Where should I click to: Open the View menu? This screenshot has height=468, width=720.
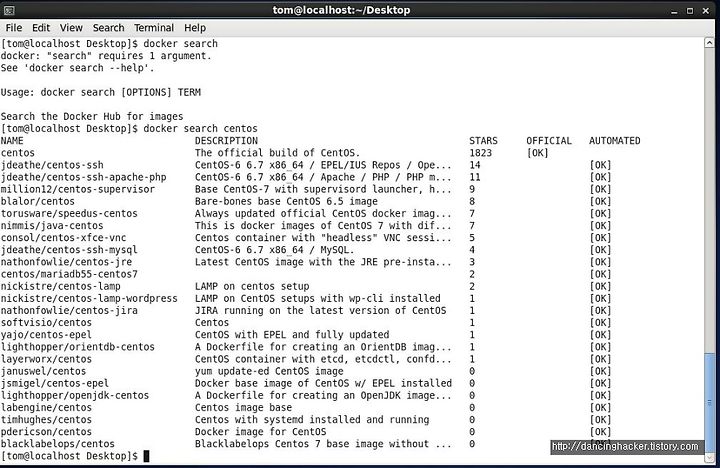click(x=71, y=28)
